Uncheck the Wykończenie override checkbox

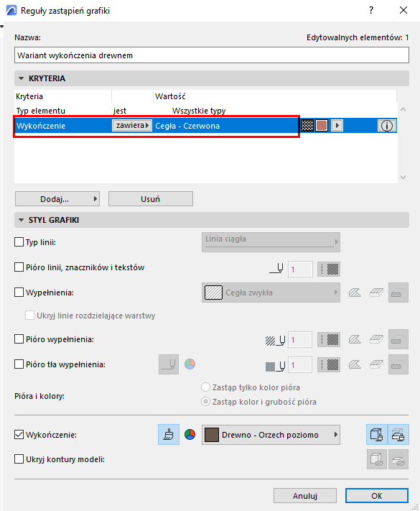(19, 434)
